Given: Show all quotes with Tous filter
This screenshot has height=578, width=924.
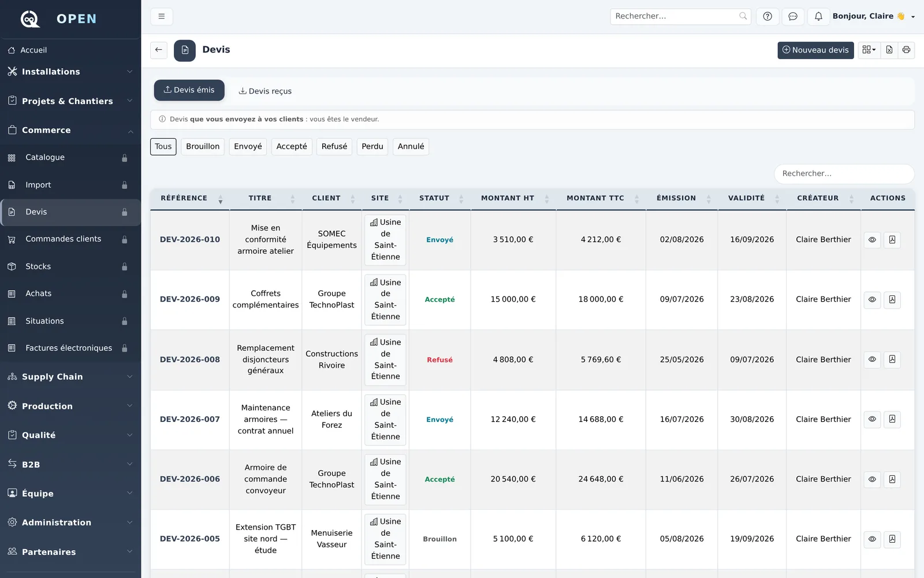Looking at the screenshot, I should (163, 146).
